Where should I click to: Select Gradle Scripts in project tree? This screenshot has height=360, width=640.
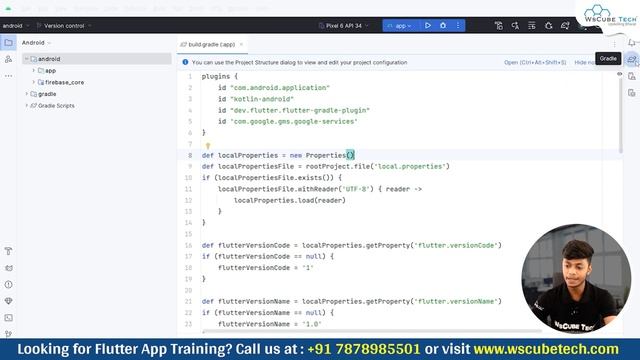coord(56,105)
